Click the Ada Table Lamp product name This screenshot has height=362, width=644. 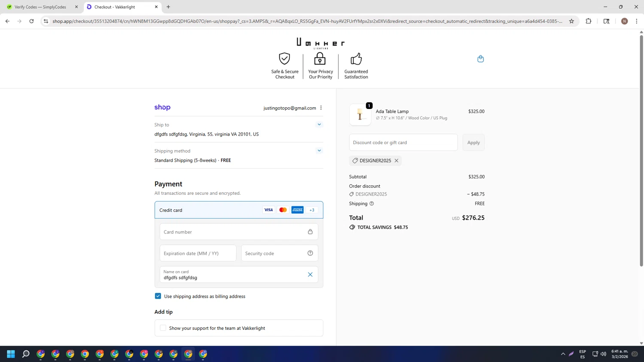392,111
